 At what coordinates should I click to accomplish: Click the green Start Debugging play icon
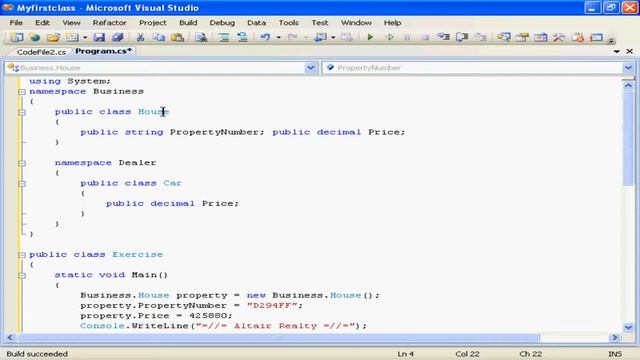point(370,38)
